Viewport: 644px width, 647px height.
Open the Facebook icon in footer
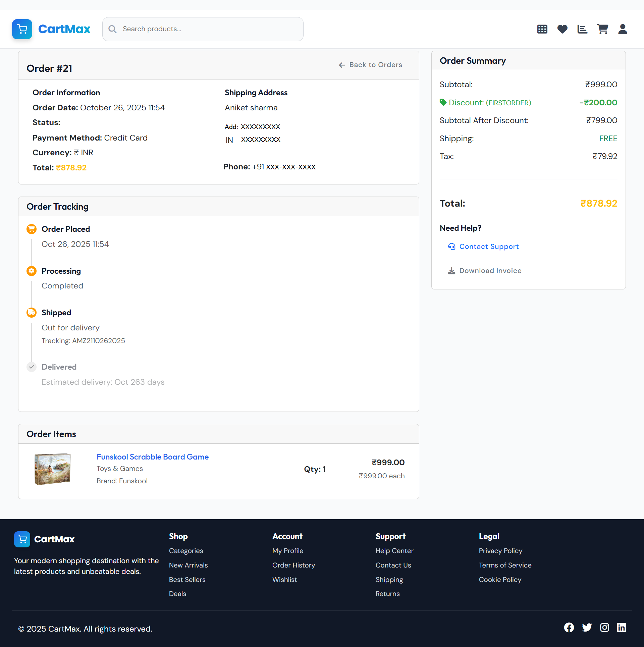point(569,628)
